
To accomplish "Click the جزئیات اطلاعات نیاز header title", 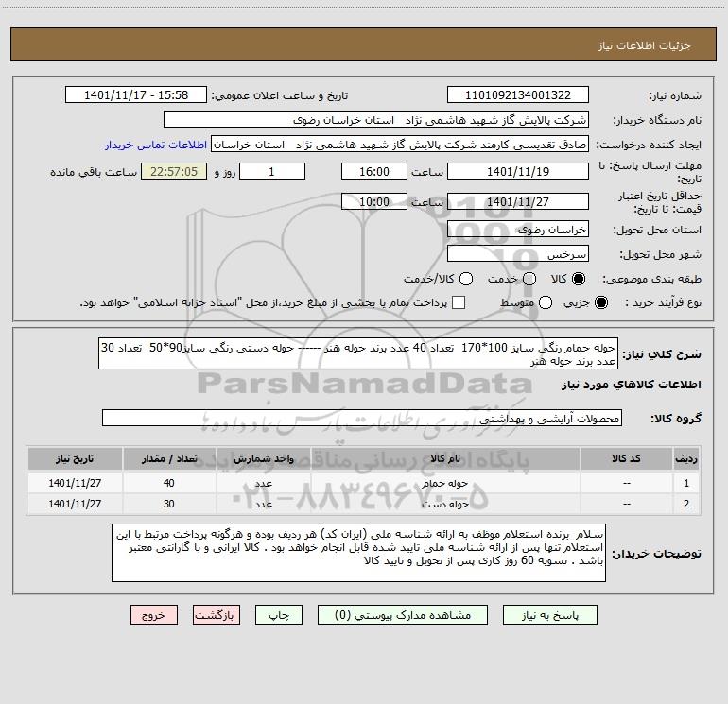I will 645,45.
